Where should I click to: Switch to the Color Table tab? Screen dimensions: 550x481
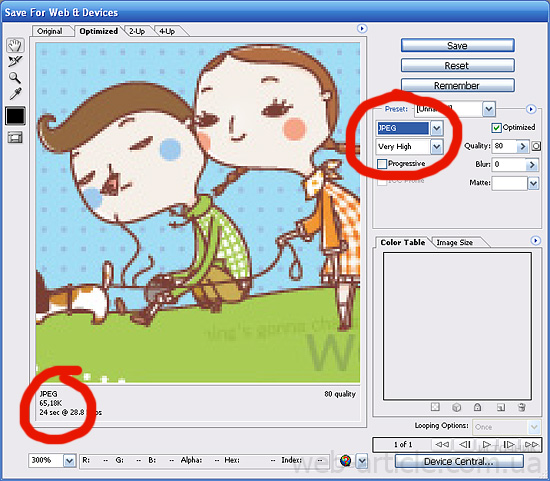(x=402, y=242)
